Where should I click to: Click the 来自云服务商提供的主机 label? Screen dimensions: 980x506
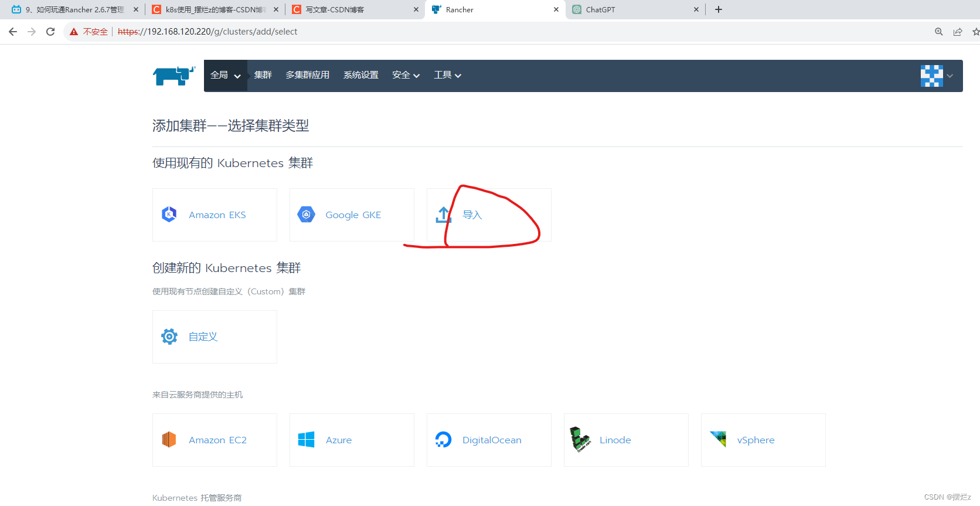tap(198, 395)
